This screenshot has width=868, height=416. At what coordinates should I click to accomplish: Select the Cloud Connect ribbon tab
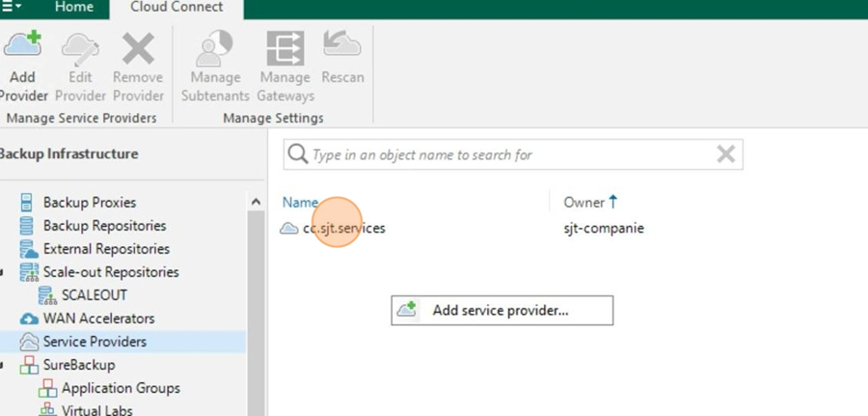pos(176,7)
